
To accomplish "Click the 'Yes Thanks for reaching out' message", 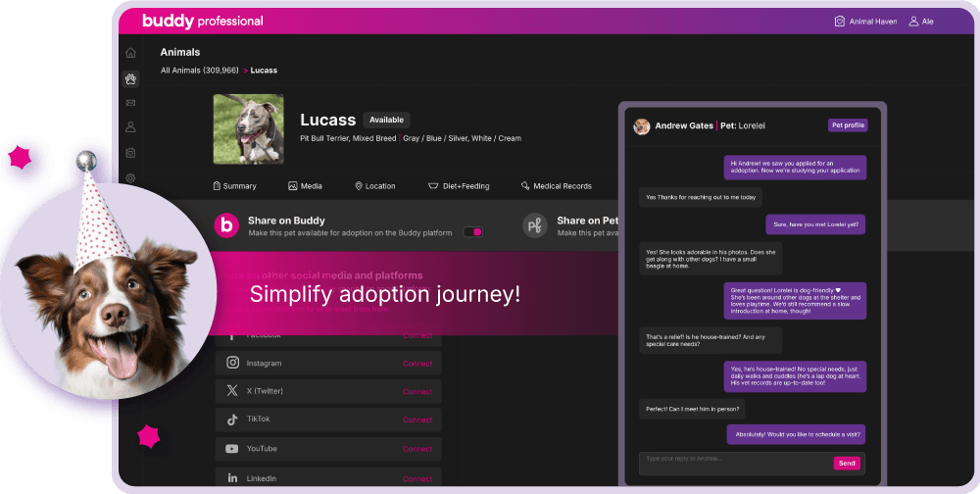I will pyautogui.click(x=701, y=197).
